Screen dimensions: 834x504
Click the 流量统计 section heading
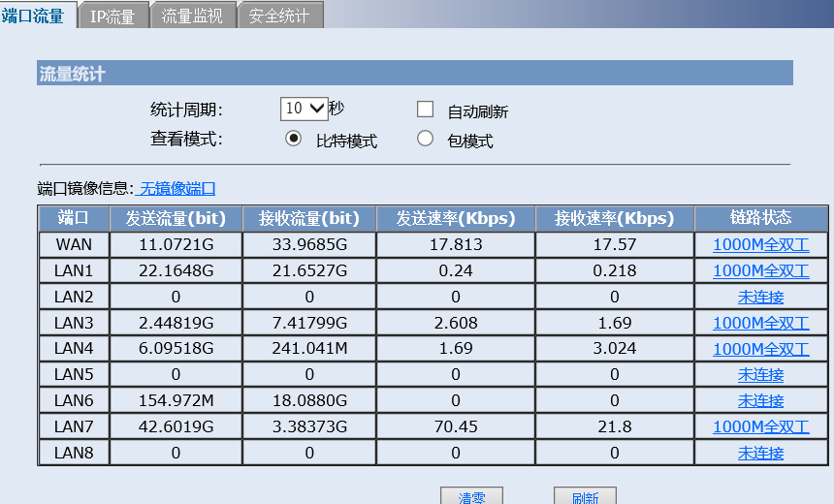point(73,74)
